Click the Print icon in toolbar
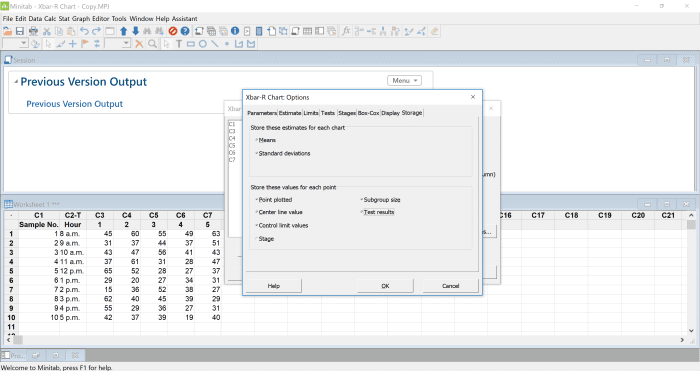 click(33, 31)
